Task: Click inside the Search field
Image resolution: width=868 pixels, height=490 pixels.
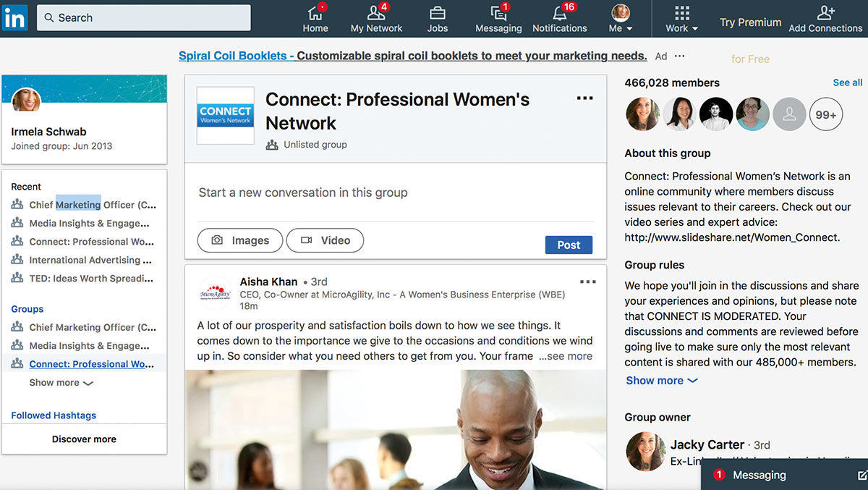Action: pos(143,17)
